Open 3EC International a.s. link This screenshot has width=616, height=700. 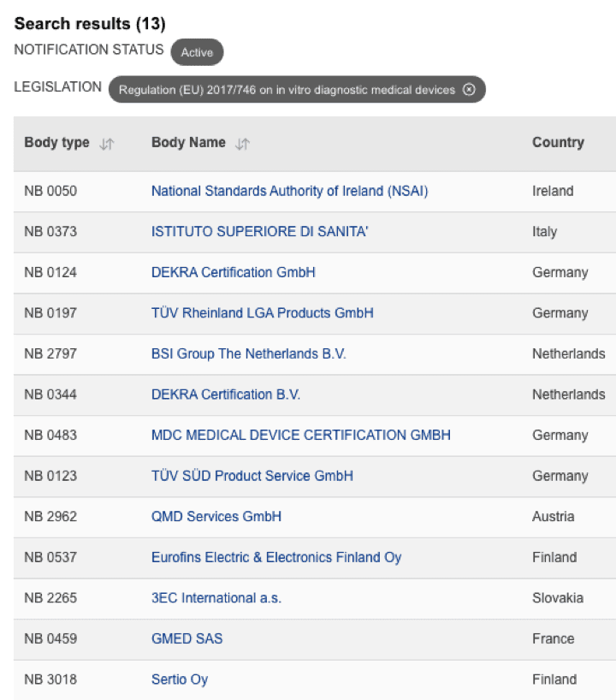pyautogui.click(x=216, y=598)
